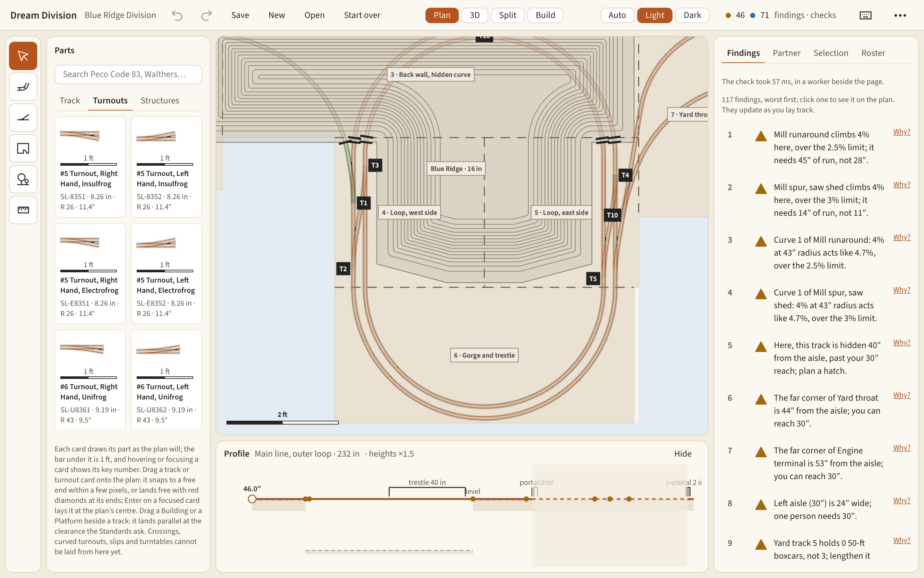924x578 pixels.
Task: Select the curved track laying tool
Action: (x=23, y=87)
